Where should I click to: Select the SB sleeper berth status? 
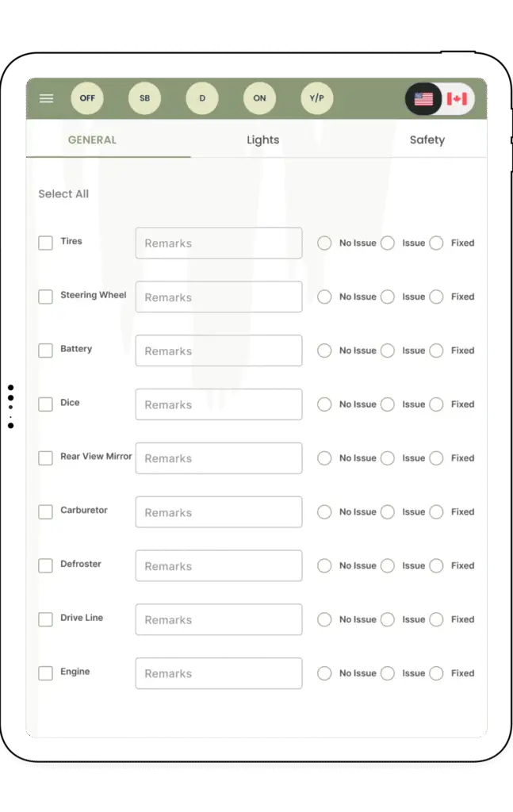[144, 98]
